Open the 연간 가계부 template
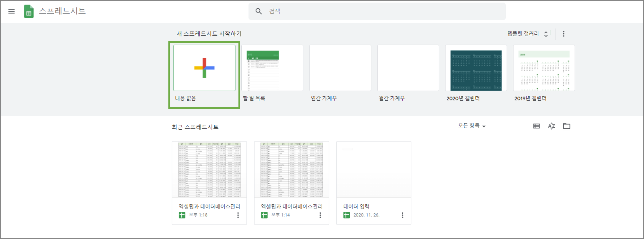This screenshot has height=239, width=644. 340,68
